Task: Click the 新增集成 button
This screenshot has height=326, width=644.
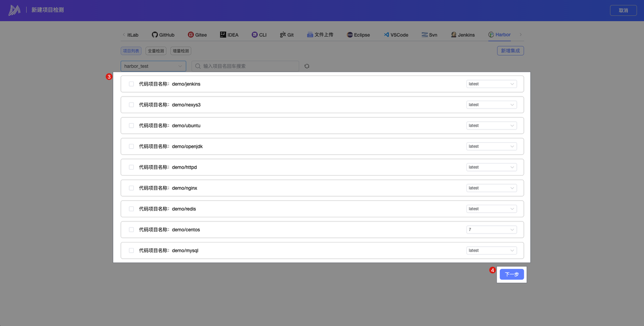Action: [510, 51]
